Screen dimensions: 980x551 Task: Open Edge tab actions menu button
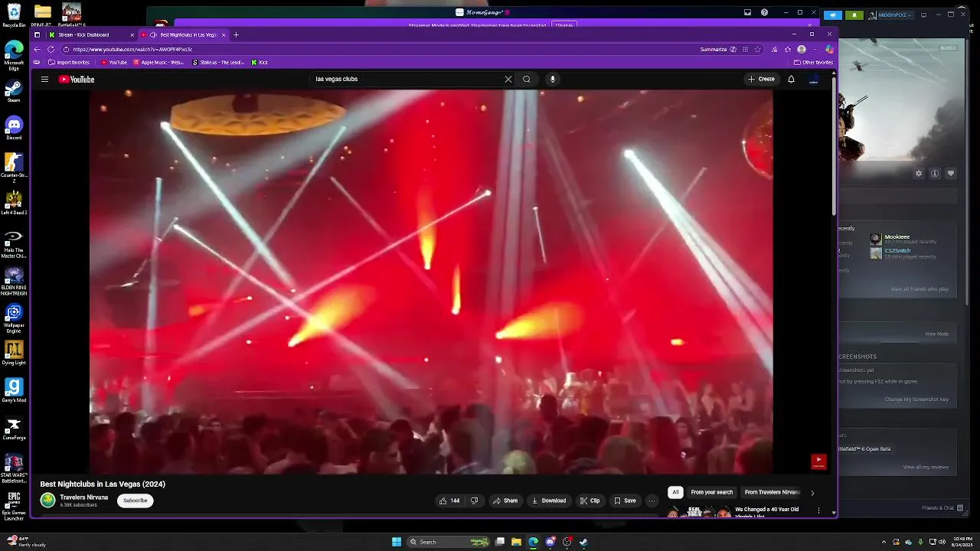click(x=37, y=34)
